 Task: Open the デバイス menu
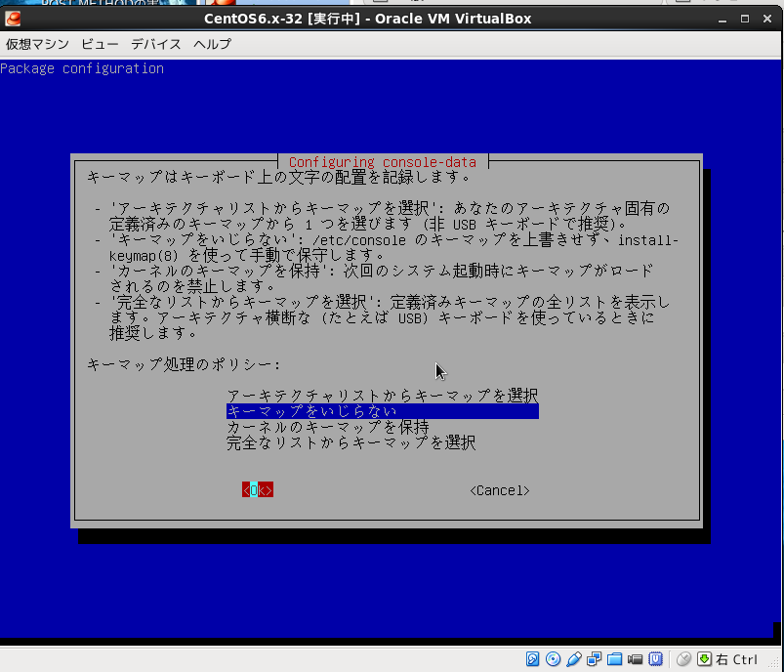156,44
